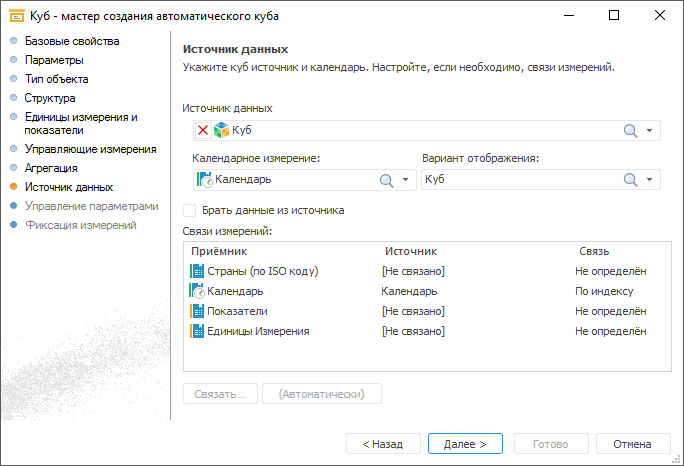Enable the Брать данные из источника checkbox
This screenshot has width=684, height=466.
[x=190, y=211]
